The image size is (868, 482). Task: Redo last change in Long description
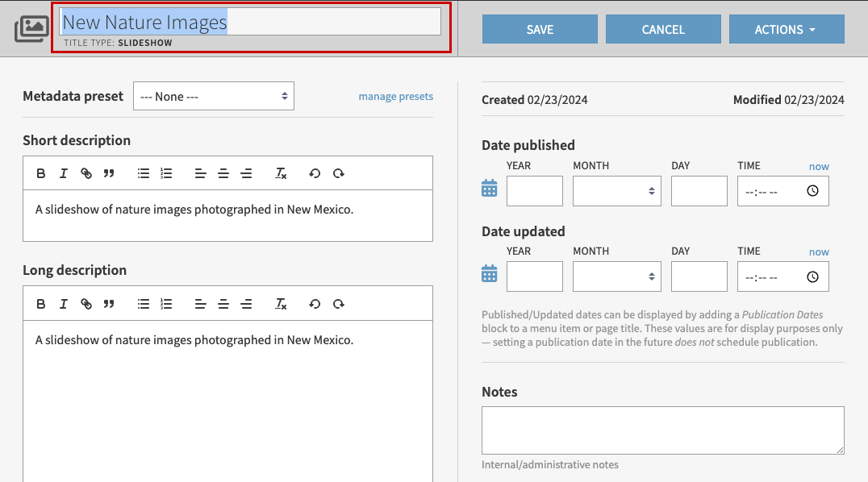339,303
